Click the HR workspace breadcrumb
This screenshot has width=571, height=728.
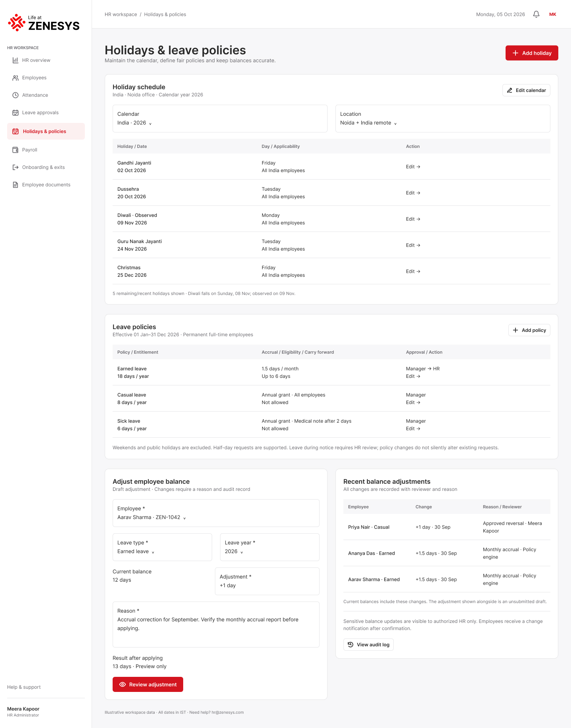coord(121,14)
